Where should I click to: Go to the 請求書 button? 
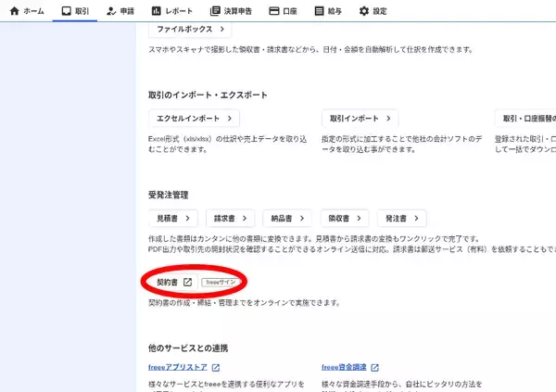[x=230, y=219]
